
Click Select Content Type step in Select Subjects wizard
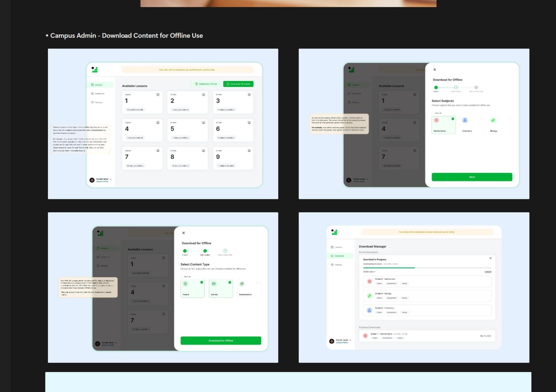click(x=476, y=87)
